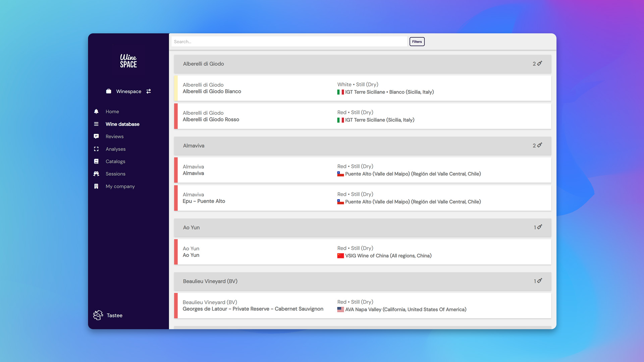Open the Sessions menu item

(x=115, y=174)
